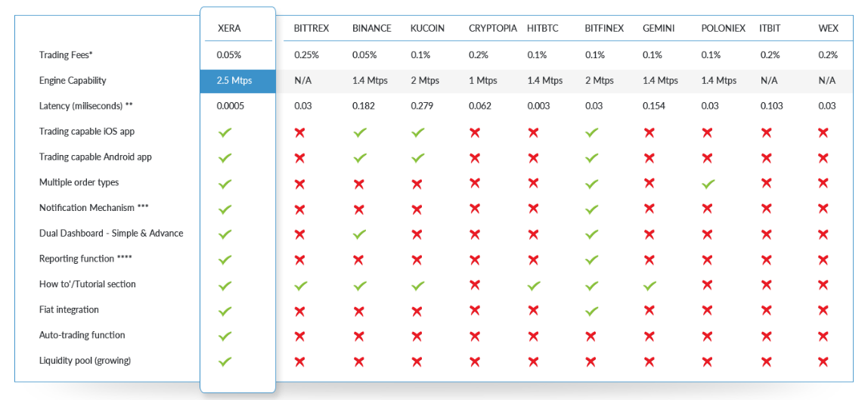Click the Trading Fees* row label
868x400 pixels.
[66, 55]
